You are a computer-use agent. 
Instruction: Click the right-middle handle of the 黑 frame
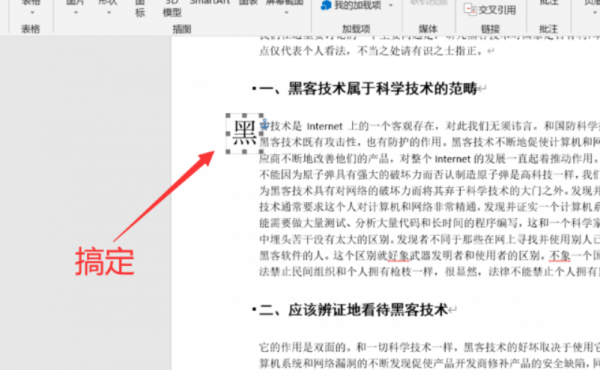[261, 133]
